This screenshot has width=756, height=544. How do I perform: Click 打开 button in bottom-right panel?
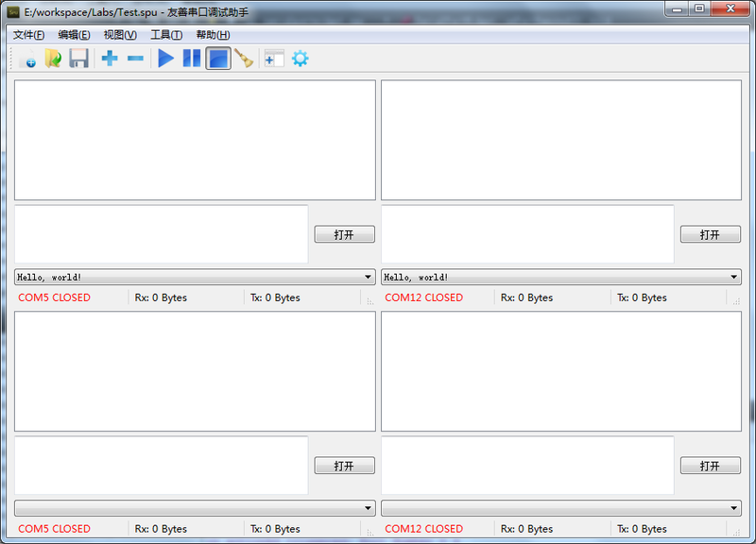coord(710,466)
